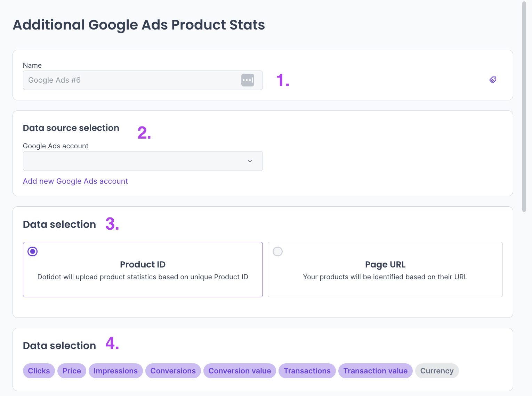Viewport: 532px width, 396px height.
Task: Toggle the Price metric chip
Action: coord(72,371)
